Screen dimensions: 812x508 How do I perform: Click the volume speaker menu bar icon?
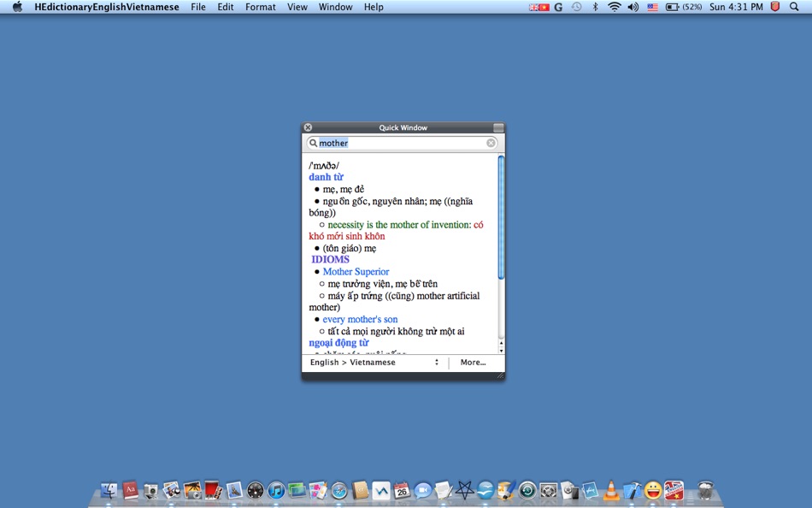[x=633, y=7]
